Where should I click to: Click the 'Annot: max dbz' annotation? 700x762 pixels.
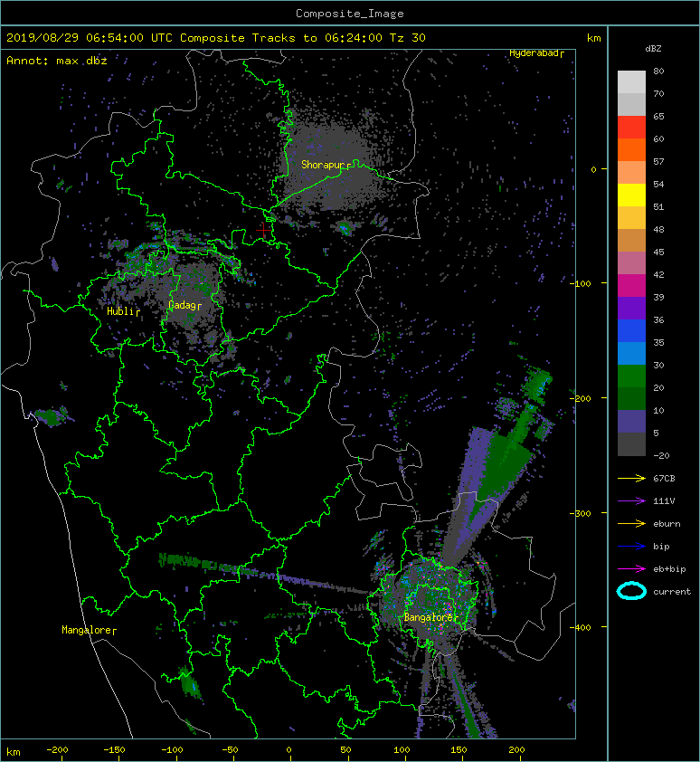click(x=57, y=61)
